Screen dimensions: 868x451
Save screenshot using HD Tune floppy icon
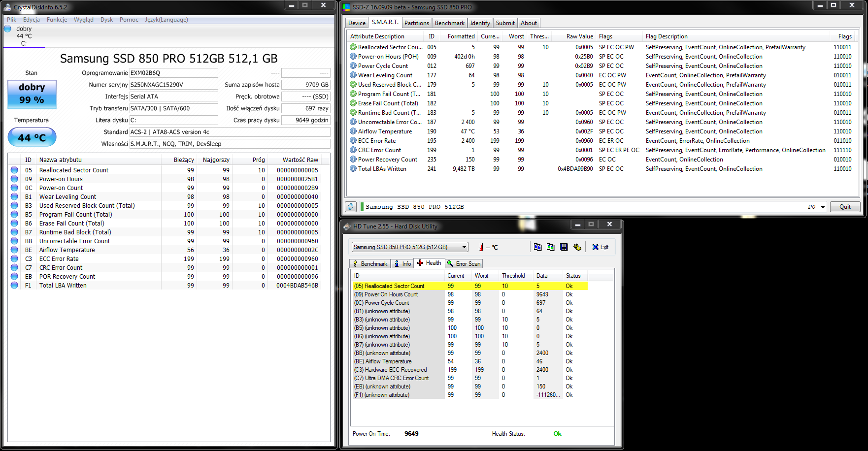click(564, 247)
